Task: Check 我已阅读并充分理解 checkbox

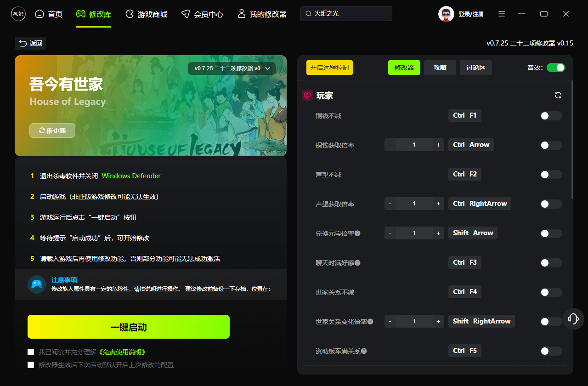Action: pos(31,352)
